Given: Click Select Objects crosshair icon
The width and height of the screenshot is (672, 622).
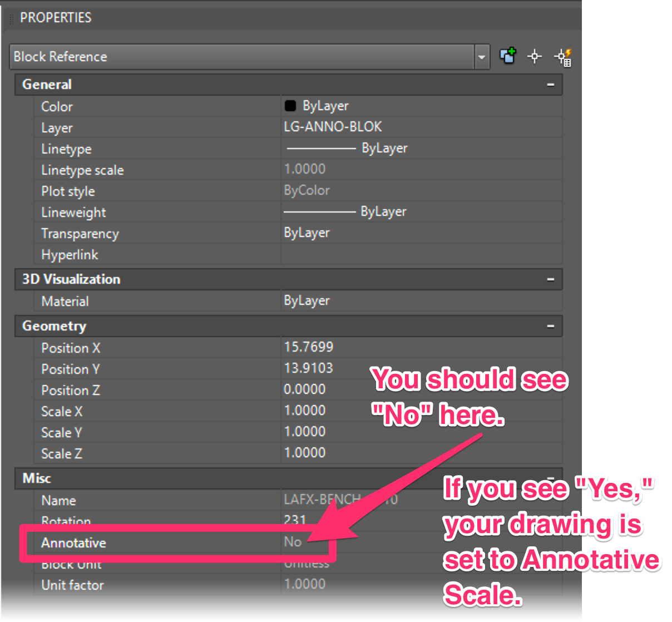Looking at the screenshot, I should (535, 57).
